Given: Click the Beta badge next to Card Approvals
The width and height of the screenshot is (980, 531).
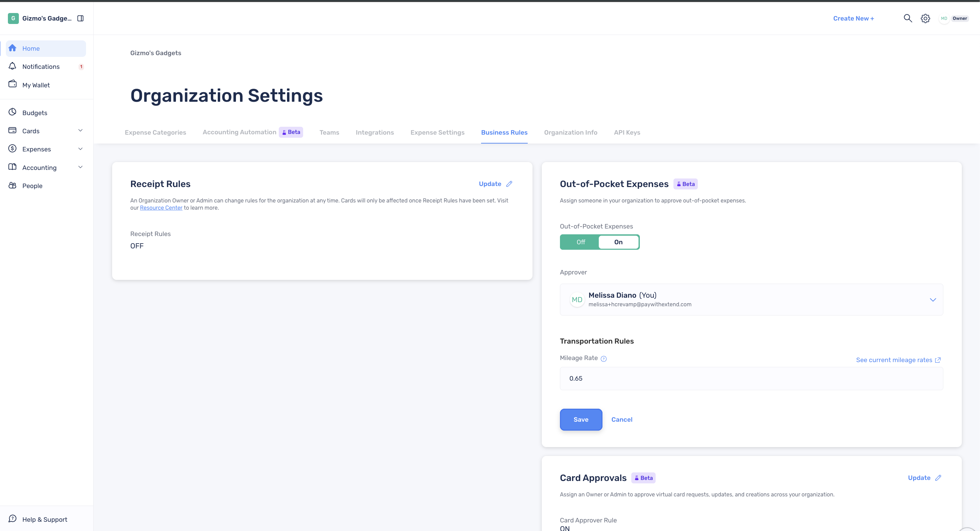Looking at the screenshot, I should click(x=643, y=478).
